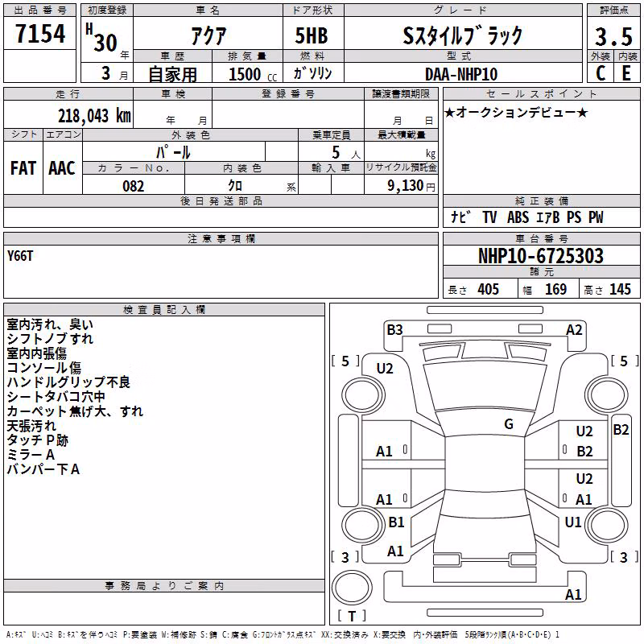The width and height of the screenshot is (644, 644).
Task: Click lot number 7154
Action: pyautogui.click(x=40, y=34)
